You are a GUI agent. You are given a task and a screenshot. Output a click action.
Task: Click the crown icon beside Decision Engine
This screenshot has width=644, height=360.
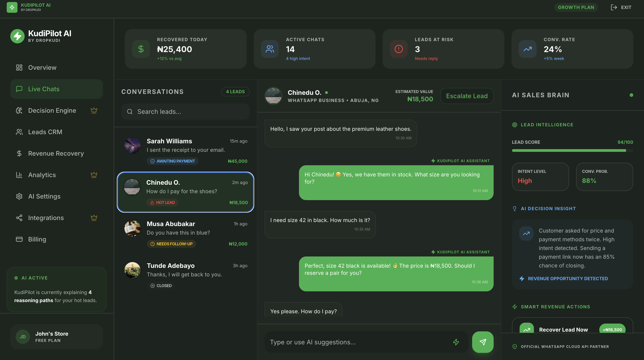[94, 110]
